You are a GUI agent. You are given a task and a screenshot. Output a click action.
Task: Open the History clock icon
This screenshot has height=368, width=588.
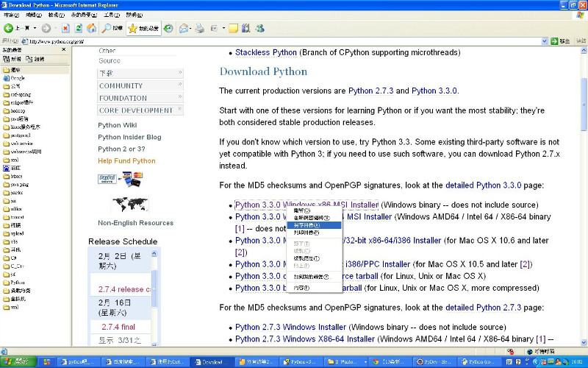pos(168,28)
